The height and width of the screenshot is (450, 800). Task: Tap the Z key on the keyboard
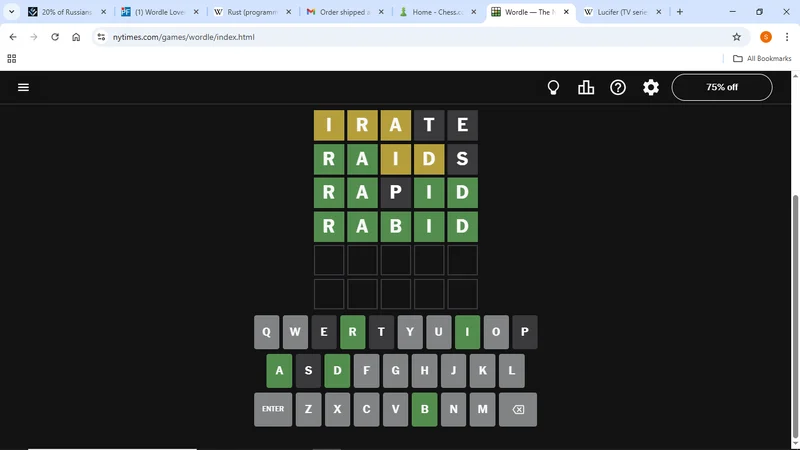pos(308,409)
